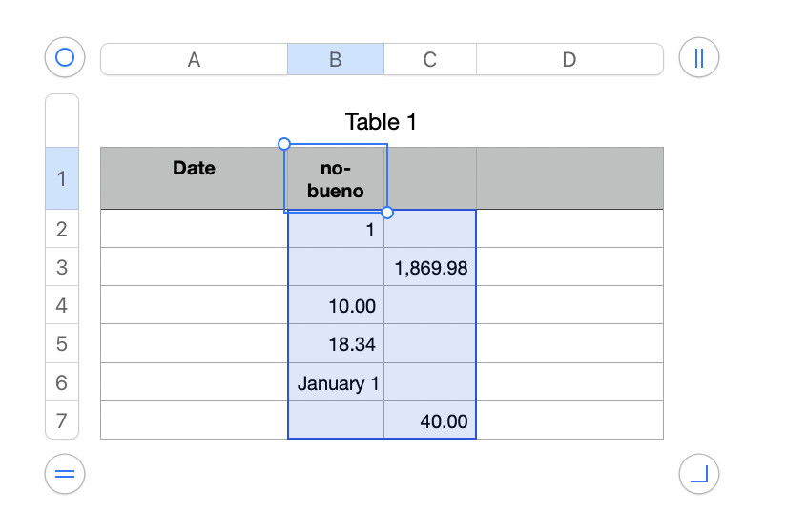Viewport: 807px width, 532px height.
Task: Click the bottom-right selection handle
Action: 386,212
